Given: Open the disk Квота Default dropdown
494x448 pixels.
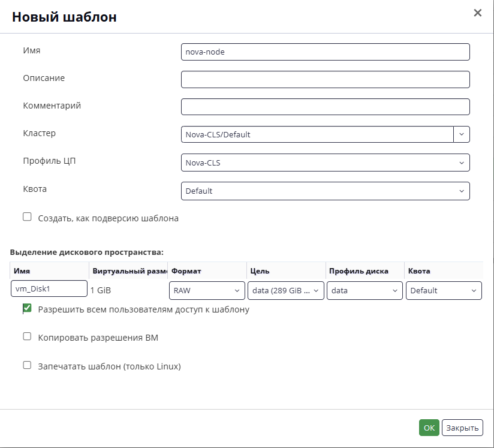Looking at the screenshot, I should (444, 290).
